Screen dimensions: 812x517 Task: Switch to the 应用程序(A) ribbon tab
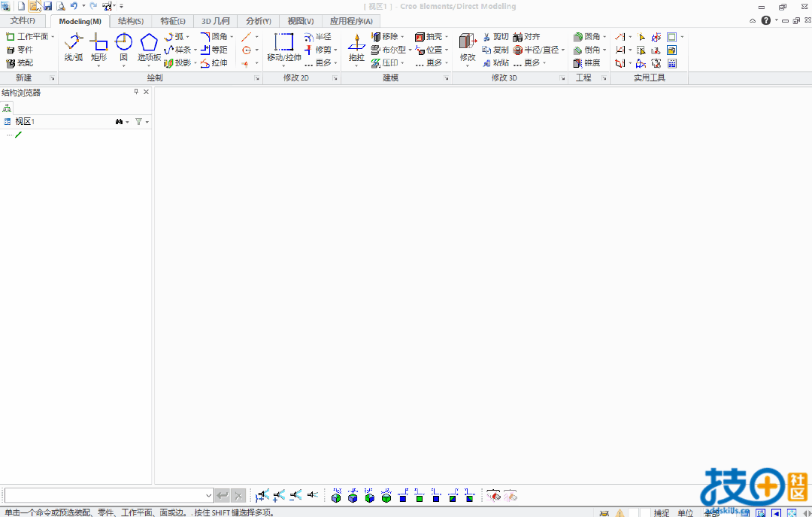coord(351,21)
